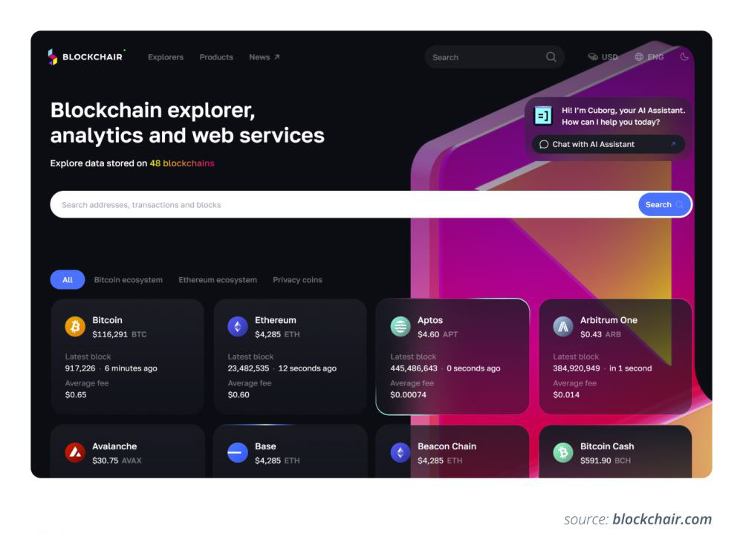This screenshot has height=560, width=743.
Task: Open Bitcoin Cash via its green icon
Action: (562, 452)
